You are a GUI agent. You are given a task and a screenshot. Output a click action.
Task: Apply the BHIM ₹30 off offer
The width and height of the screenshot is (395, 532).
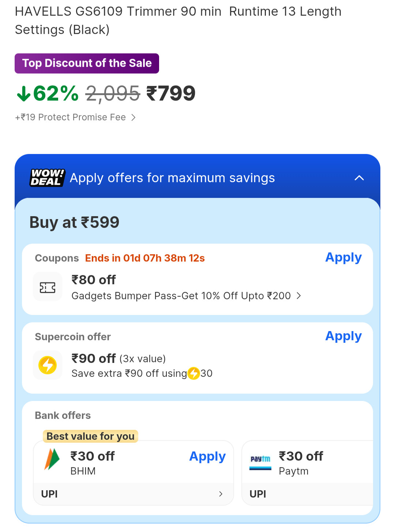[207, 456]
